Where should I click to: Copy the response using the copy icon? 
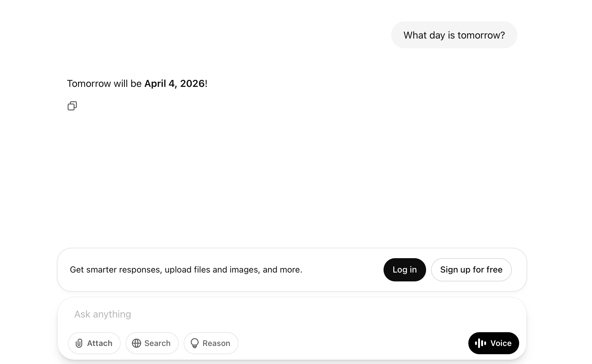pos(72,106)
